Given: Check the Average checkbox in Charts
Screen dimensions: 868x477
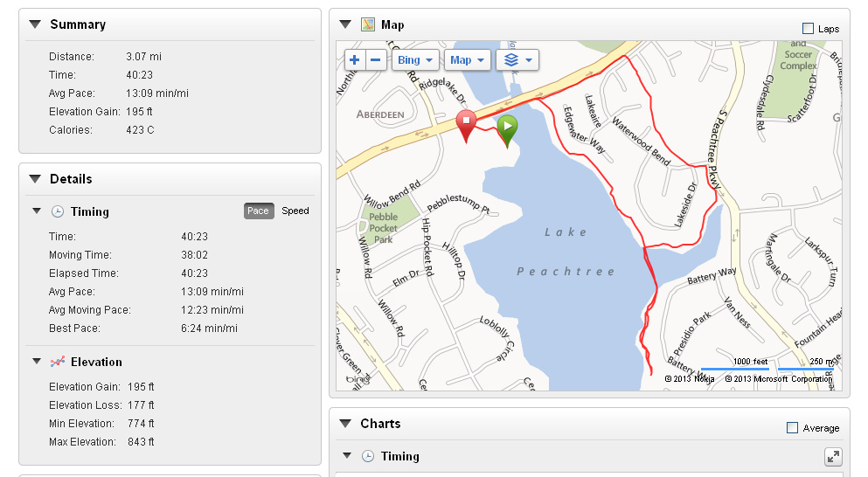Looking at the screenshot, I should 793,428.
